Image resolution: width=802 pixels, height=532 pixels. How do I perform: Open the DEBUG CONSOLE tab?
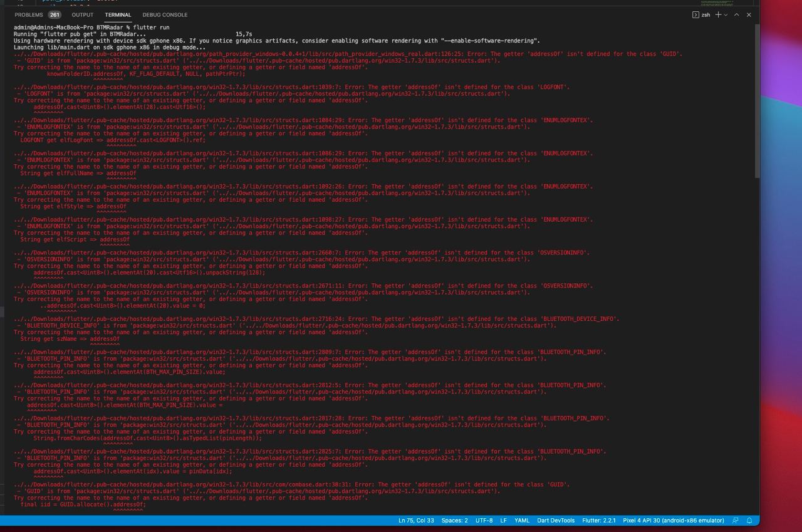coord(165,14)
